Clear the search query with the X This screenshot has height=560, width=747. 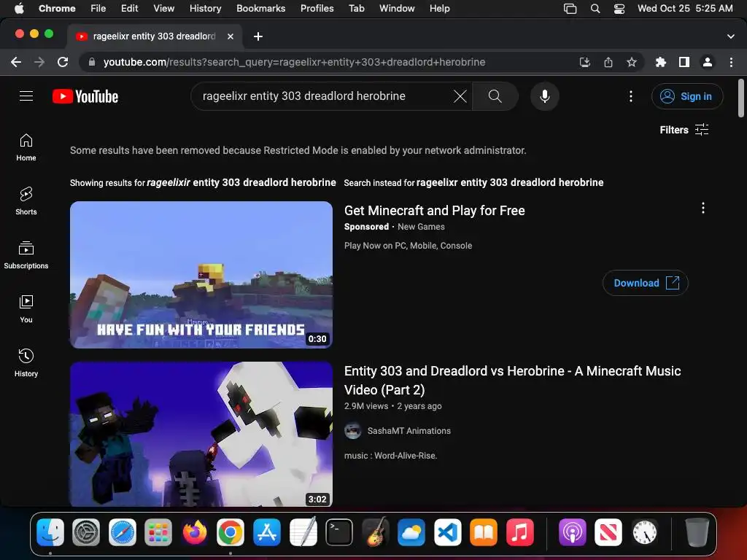(x=460, y=96)
